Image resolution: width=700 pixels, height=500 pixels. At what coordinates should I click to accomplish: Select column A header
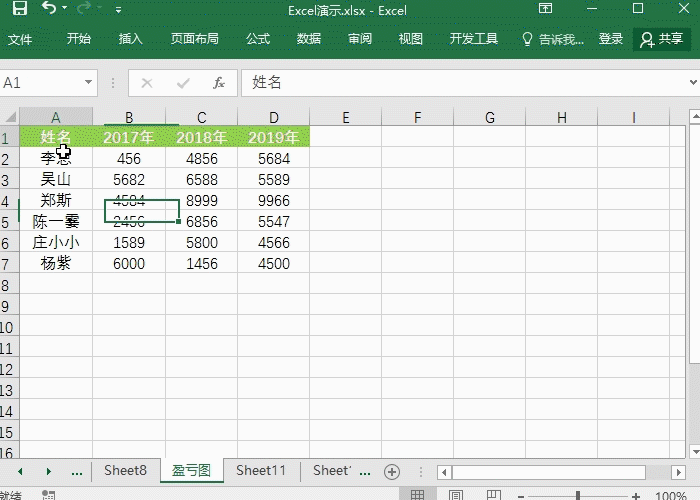click(56, 117)
